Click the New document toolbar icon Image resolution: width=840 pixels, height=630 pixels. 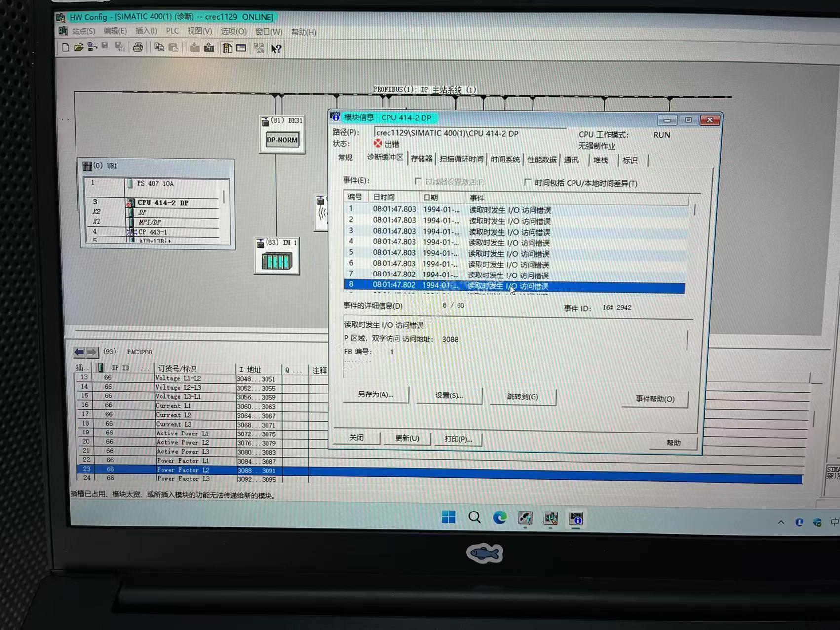pyautogui.click(x=66, y=47)
